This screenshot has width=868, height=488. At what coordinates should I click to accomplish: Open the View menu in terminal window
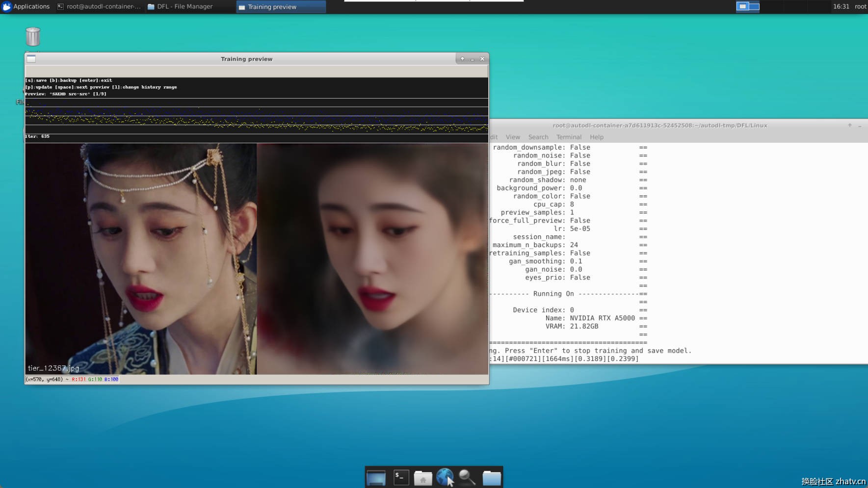click(x=513, y=137)
